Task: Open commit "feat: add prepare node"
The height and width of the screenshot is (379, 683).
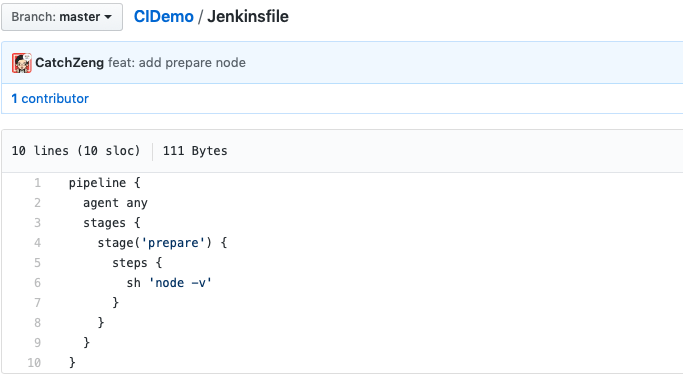Action: point(176,63)
